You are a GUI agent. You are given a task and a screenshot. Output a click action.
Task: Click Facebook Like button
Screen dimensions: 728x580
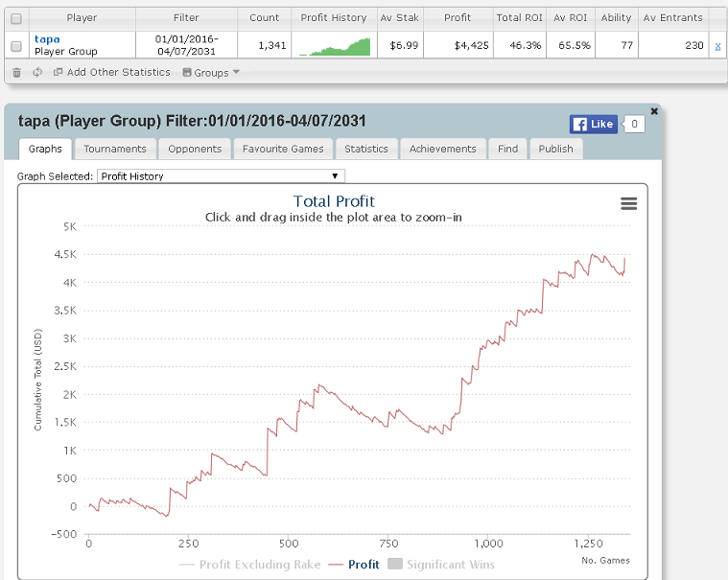pos(594,124)
